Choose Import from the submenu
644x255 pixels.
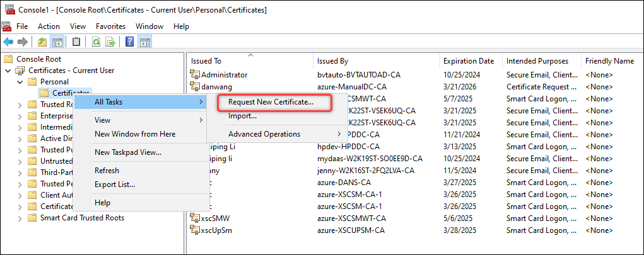tap(242, 116)
